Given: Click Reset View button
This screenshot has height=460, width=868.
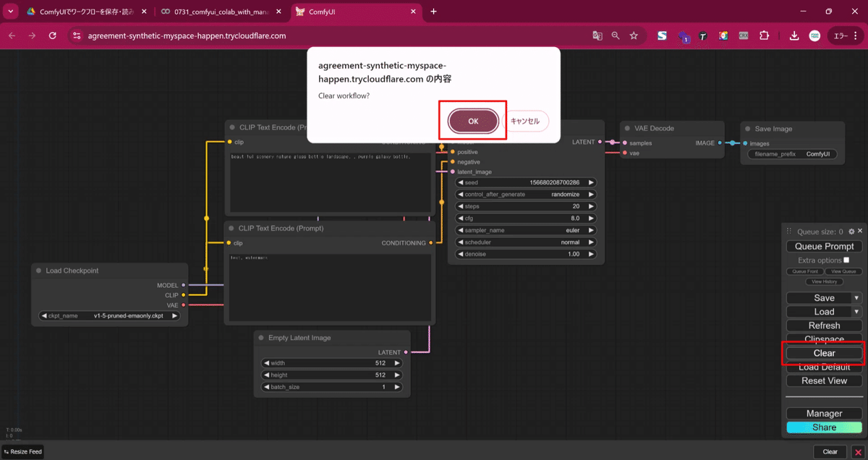Looking at the screenshot, I should [825, 380].
